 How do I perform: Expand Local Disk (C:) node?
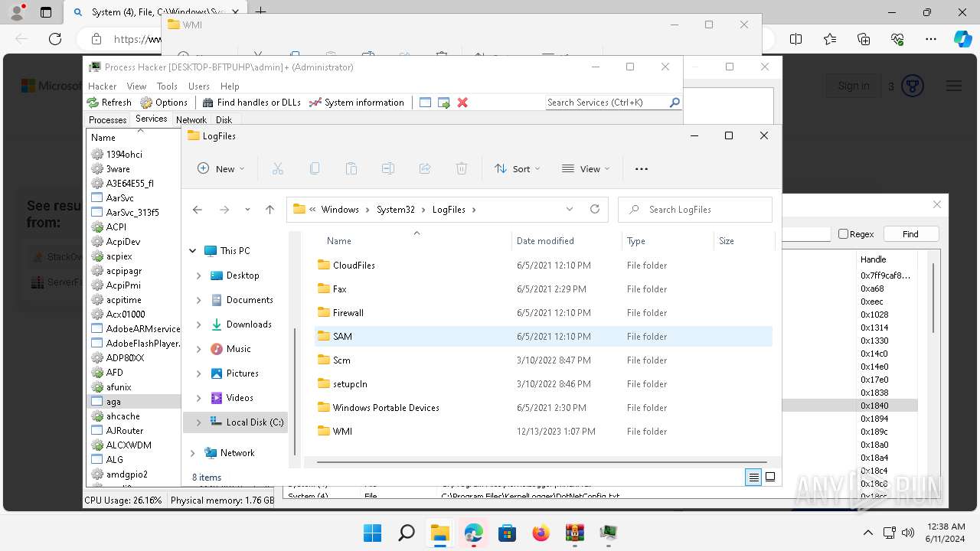point(199,422)
